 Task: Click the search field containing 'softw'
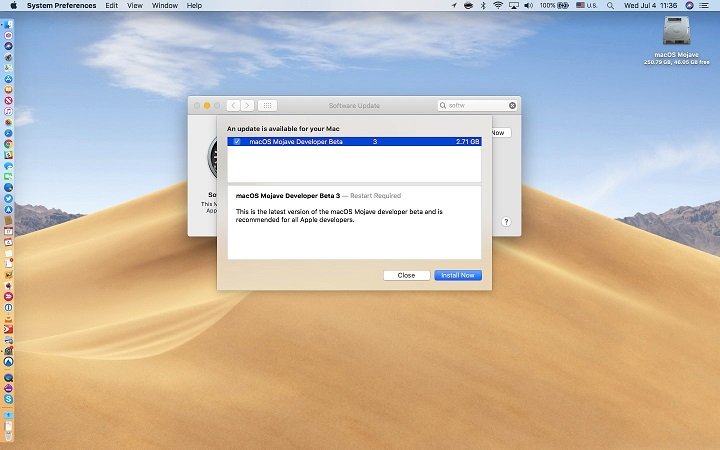pos(475,105)
